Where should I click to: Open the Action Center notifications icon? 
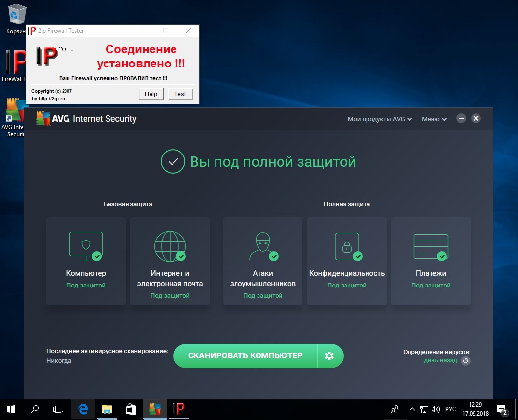(x=502, y=410)
